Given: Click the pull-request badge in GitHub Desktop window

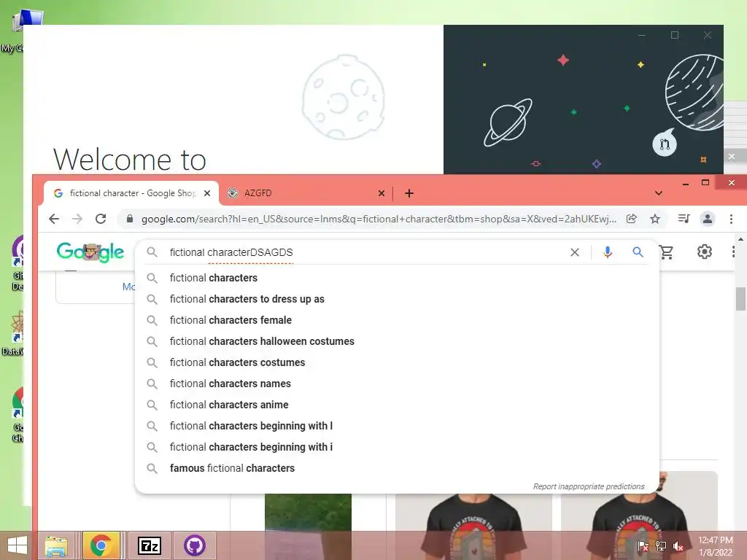Looking at the screenshot, I should pos(664,144).
